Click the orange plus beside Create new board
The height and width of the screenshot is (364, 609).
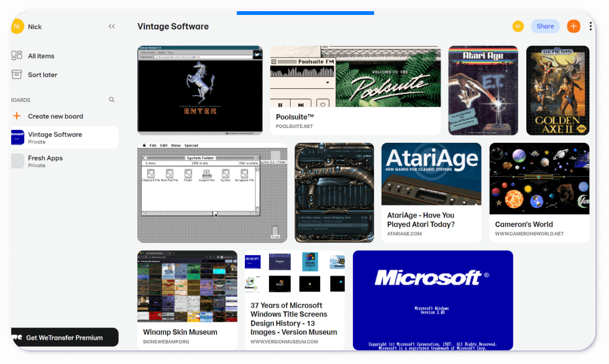coord(17,116)
